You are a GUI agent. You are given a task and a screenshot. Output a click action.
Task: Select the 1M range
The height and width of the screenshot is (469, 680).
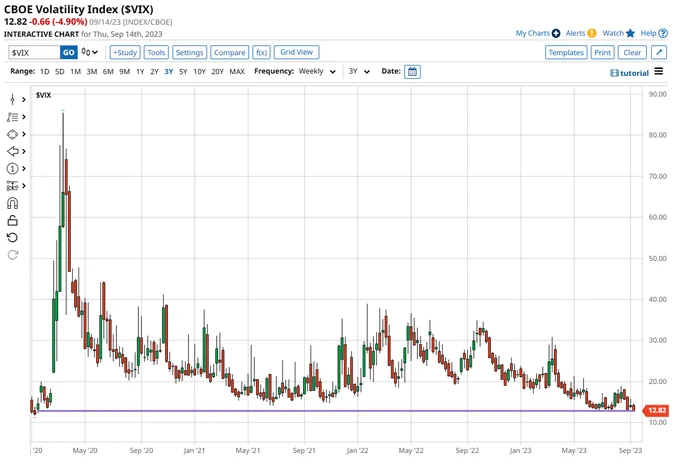pyautogui.click(x=75, y=72)
